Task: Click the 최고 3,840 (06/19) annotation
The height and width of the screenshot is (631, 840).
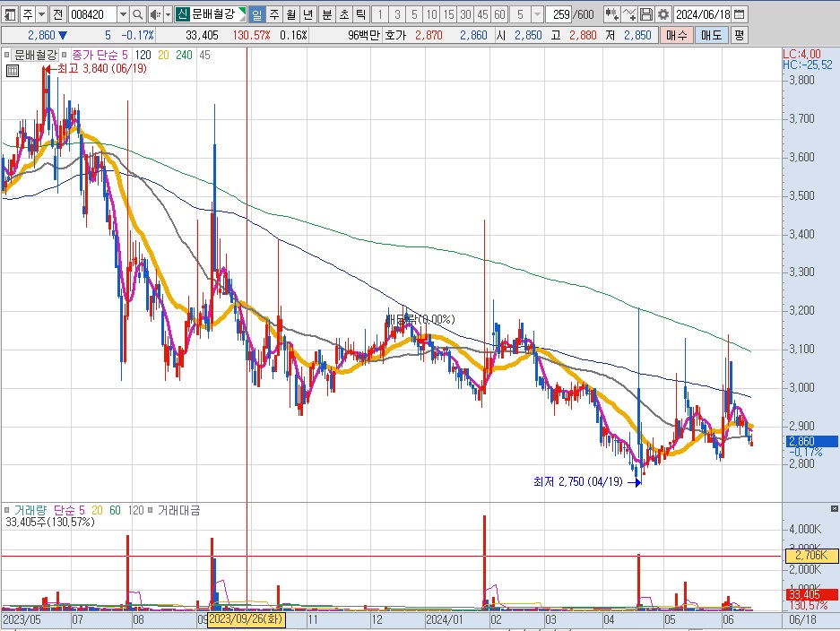Action: pyautogui.click(x=102, y=68)
